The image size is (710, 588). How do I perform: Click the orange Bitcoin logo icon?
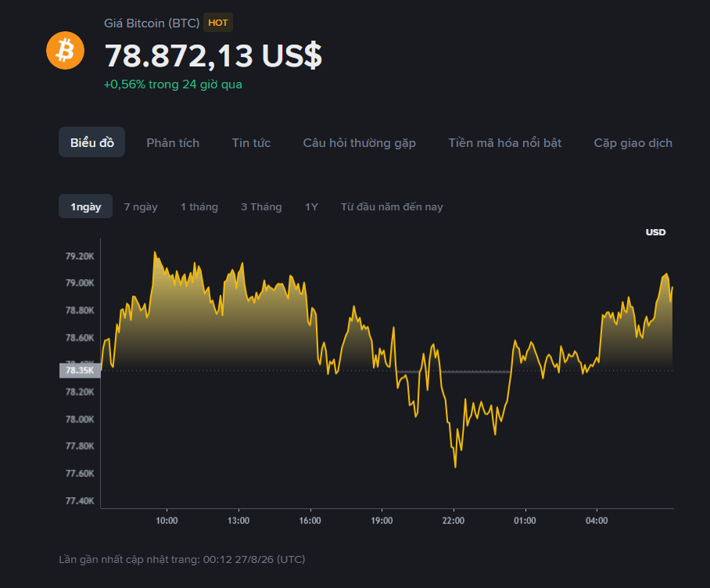[65, 50]
